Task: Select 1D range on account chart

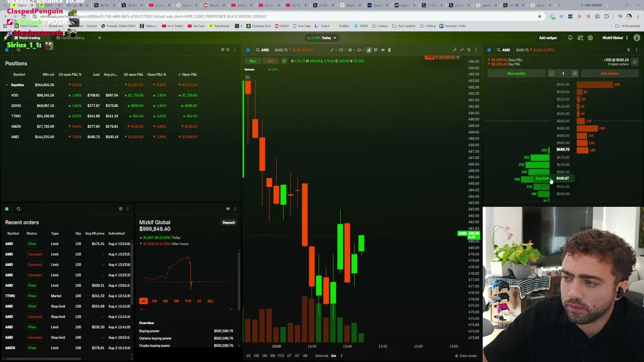Action: 143,301
